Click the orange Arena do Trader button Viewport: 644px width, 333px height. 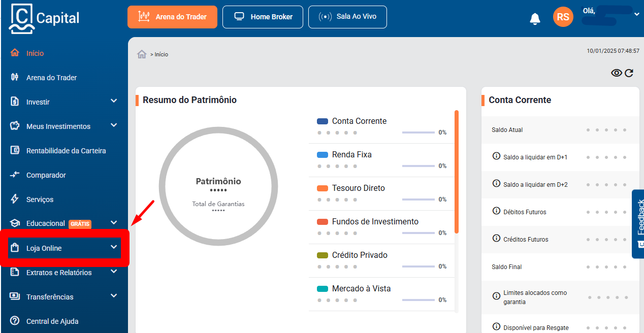click(x=172, y=17)
